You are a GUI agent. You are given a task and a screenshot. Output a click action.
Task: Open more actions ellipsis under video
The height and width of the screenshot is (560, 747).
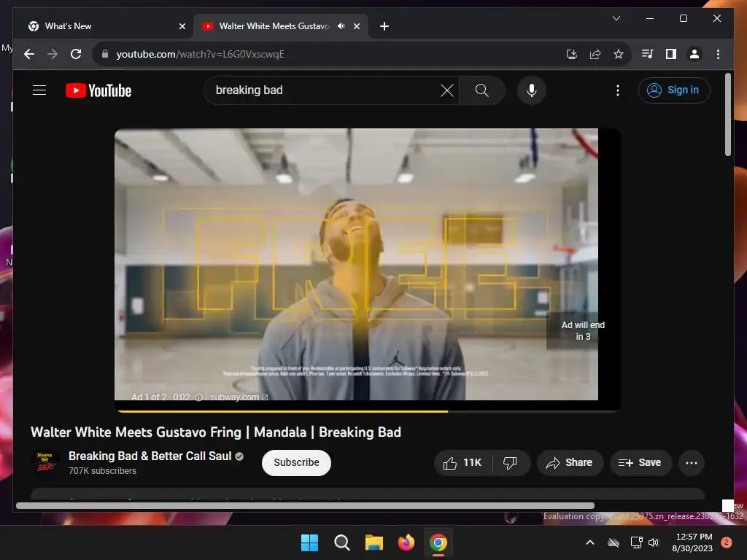tap(692, 463)
